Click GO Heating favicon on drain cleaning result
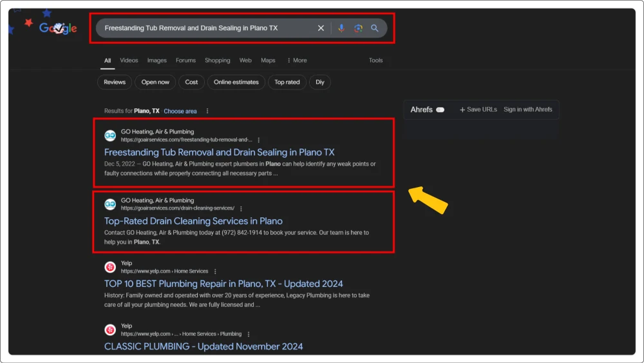The image size is (644, 363). pos(110,204)
